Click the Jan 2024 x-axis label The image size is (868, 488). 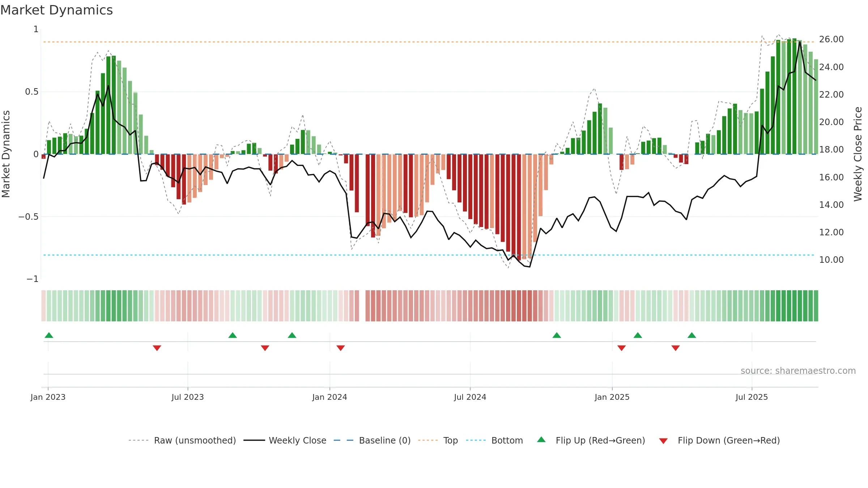click(x=329, y=397)
